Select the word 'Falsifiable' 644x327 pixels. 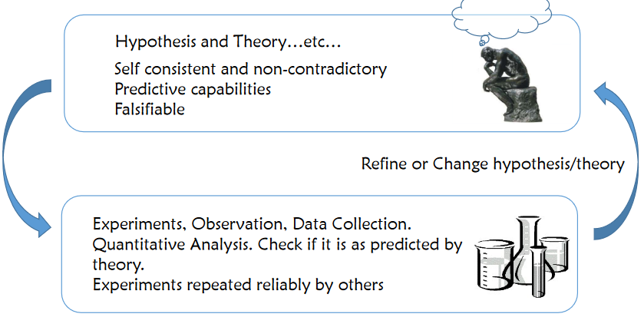pyautogui.click(x=150, y=109)
